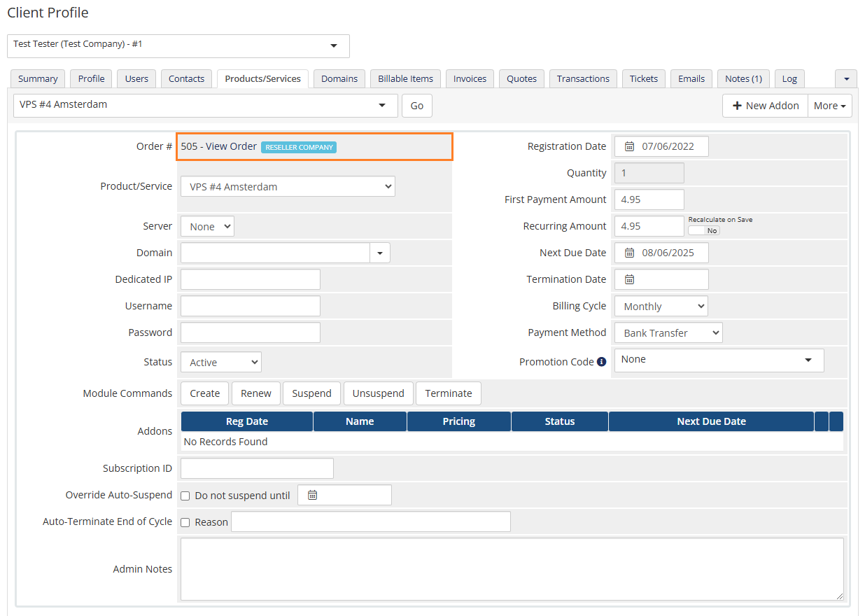
Task: Click Dedicated IP input field
Action: click(x=251, y=279)
